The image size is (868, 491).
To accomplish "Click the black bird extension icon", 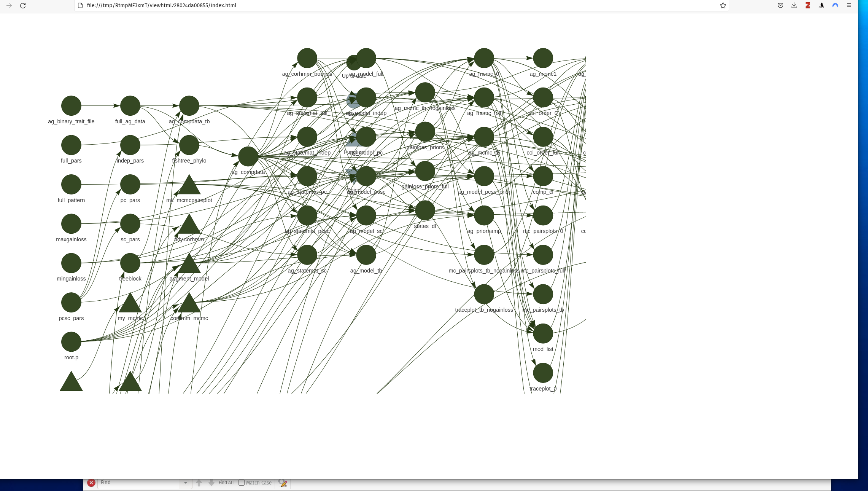I will click(822, 5).
